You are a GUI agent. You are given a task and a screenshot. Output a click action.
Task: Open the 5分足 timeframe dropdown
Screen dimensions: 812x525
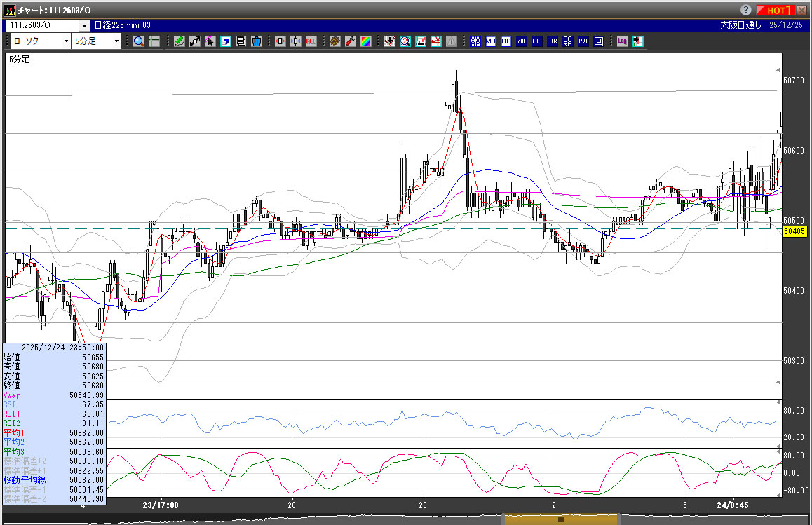click(116, 41)
